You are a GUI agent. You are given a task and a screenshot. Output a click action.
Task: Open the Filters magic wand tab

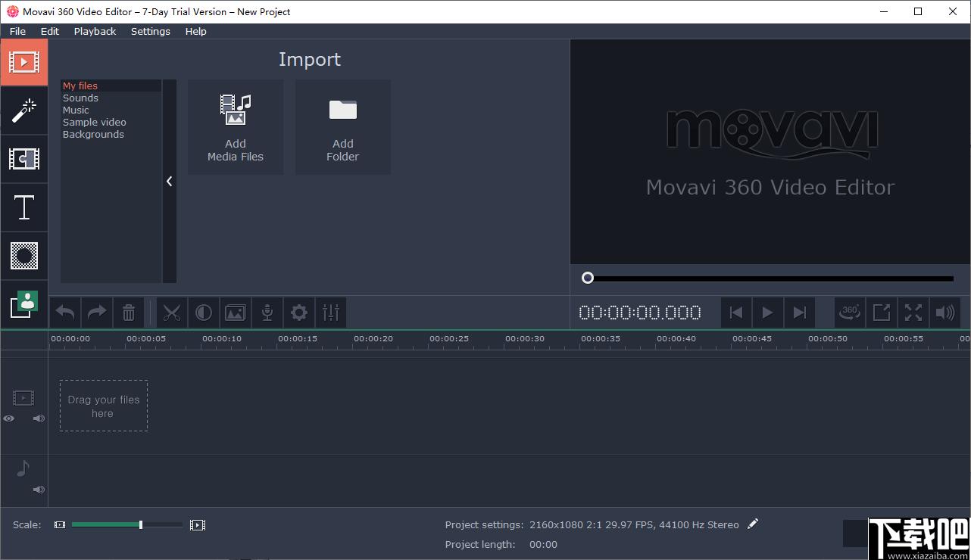(x=24, y=110)
